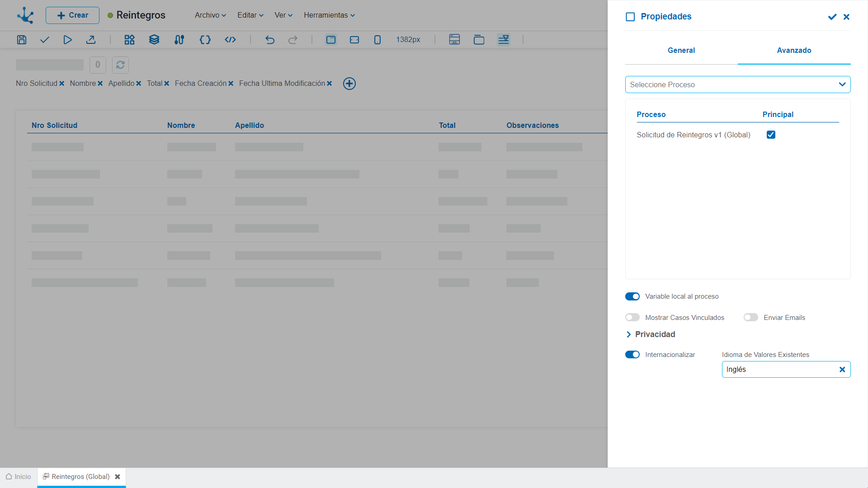Click the save icon in toolbar
Screen dimensions: 868x488
pyautogui.click(x=21, y=40)
